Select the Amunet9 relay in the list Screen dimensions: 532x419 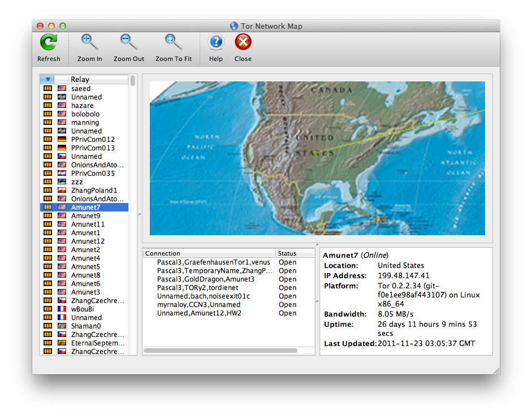pos(85,216)
